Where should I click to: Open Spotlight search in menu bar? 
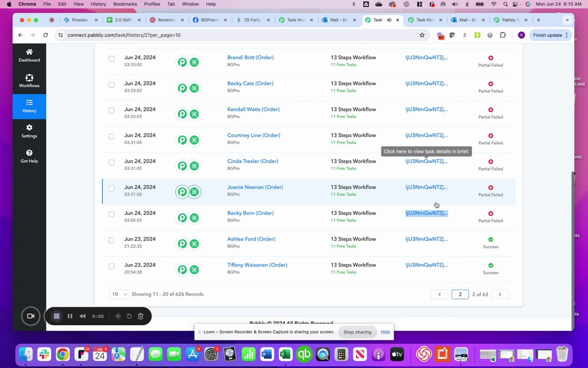tap(505, 4)
